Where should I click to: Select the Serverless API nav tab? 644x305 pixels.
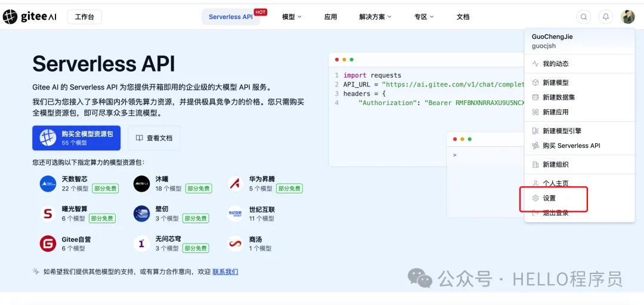click(230, 17)
